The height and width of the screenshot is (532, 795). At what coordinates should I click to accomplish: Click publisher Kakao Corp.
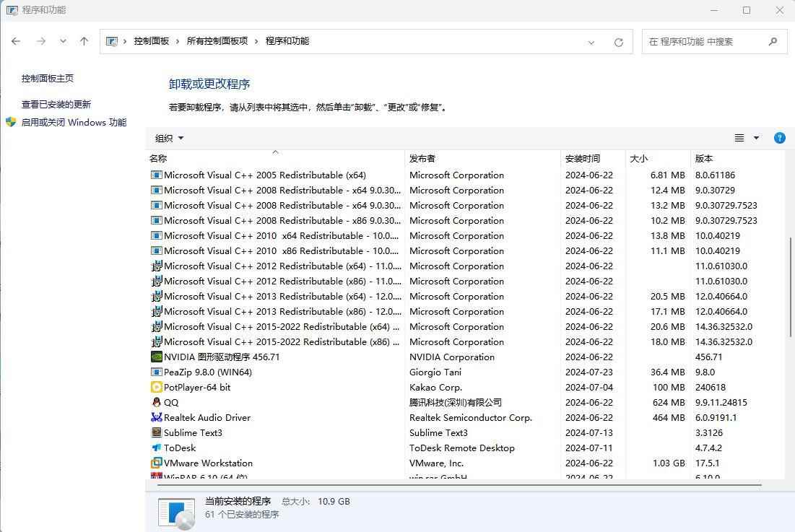[436, 387]
